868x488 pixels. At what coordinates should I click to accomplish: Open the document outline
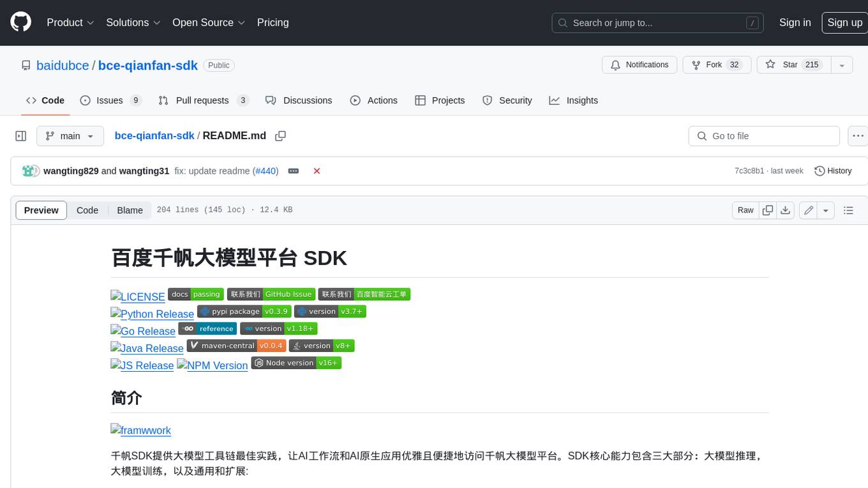pos(848,210)
